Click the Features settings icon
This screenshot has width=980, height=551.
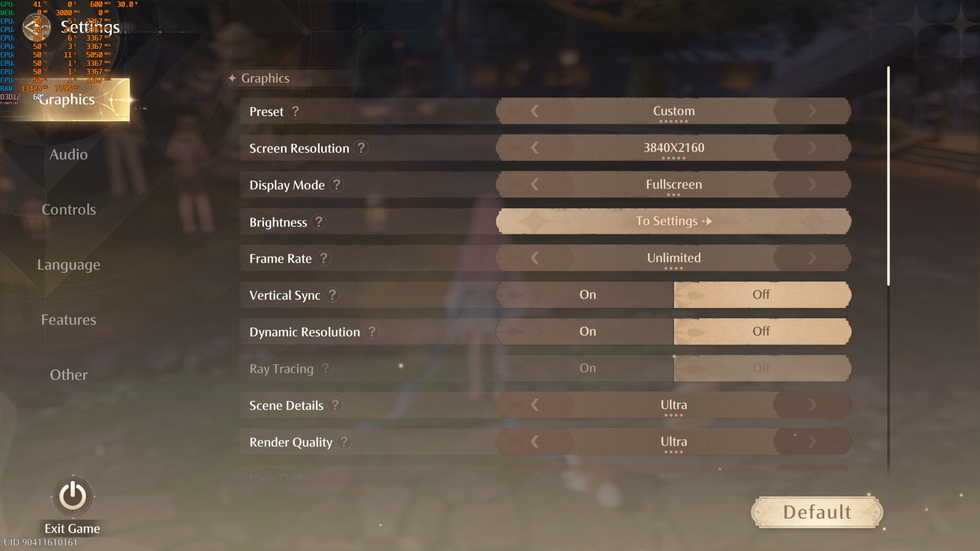tap(68, 319)
